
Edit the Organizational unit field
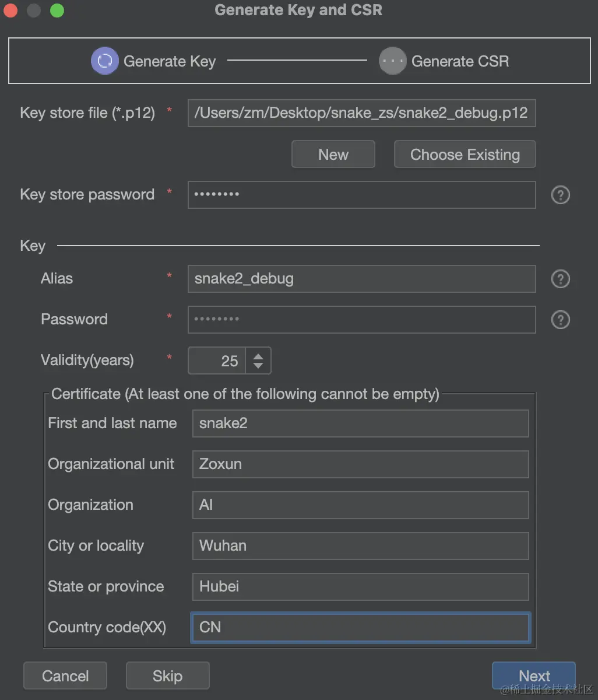[360, 464]
